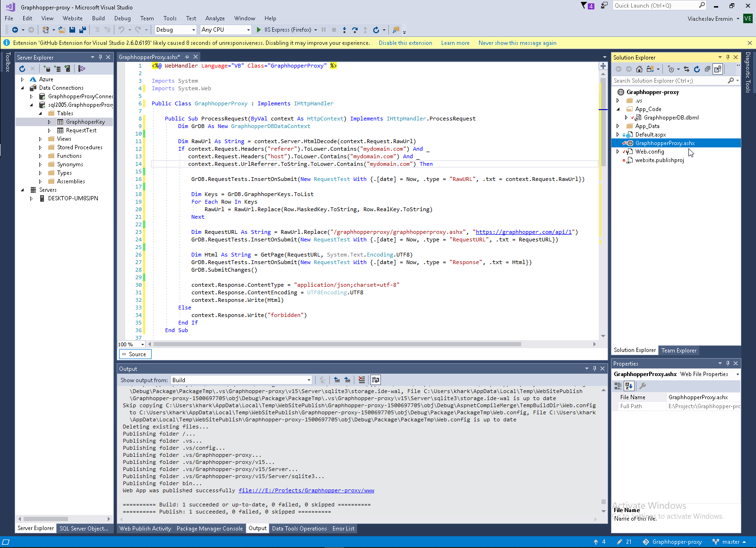Start debugging with the green play arrow

(x=258, y=30)
